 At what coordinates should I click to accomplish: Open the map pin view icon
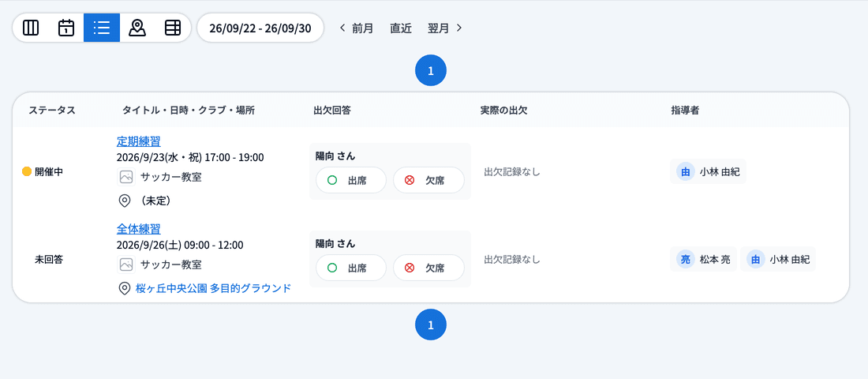[137, 28]
